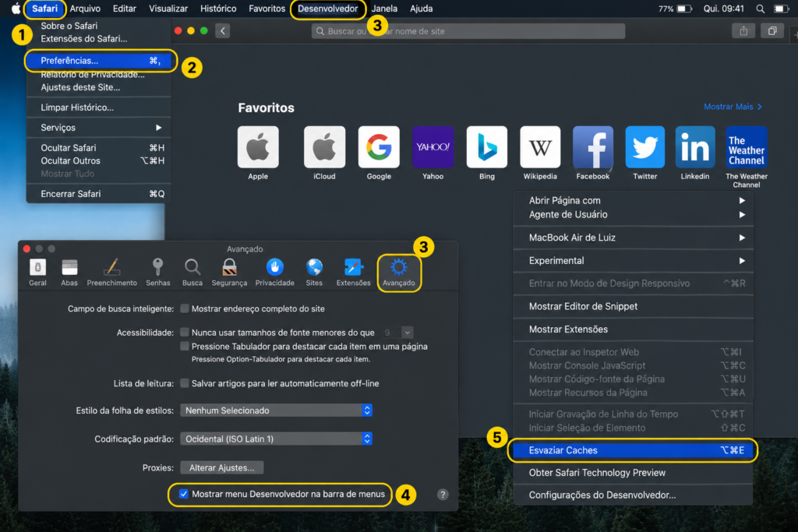The image size is (798, 532).
Task: Click the Share icon in Safari toolbar
Action: point(743,31)
